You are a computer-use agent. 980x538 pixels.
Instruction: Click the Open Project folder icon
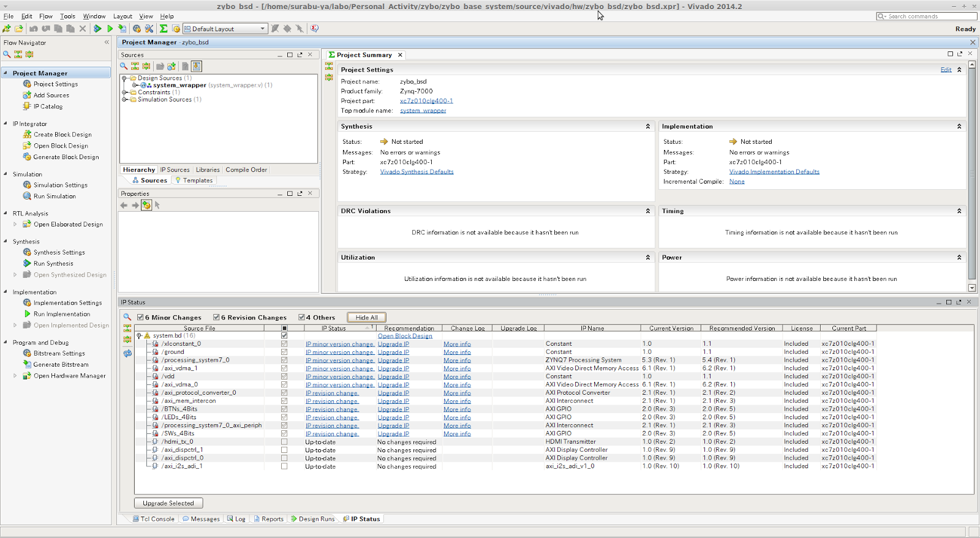pyautogui.click(x=19, y=29)
